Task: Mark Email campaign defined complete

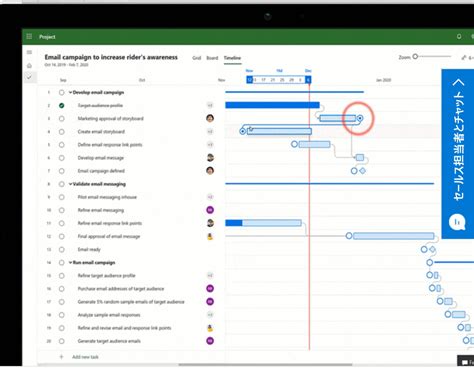Action: (x=61, y=171)
